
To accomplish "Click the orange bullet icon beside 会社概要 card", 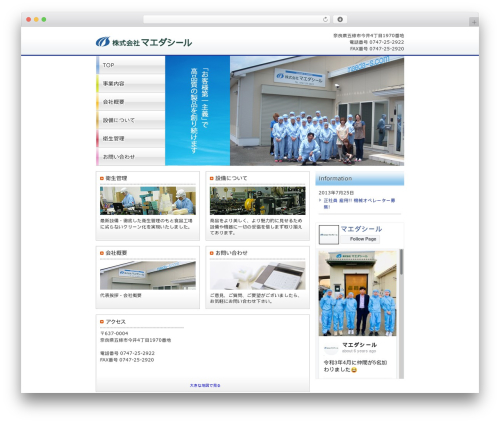I will click(102, 253).
